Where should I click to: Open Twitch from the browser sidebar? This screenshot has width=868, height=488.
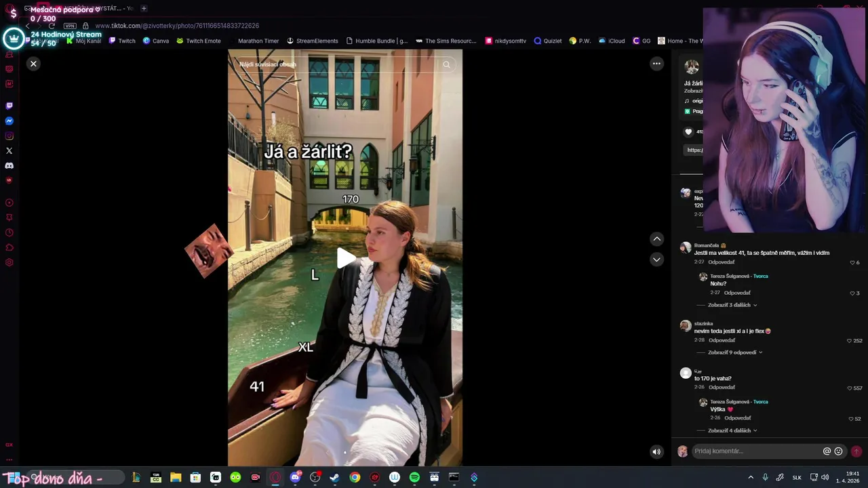coord(9,106)
